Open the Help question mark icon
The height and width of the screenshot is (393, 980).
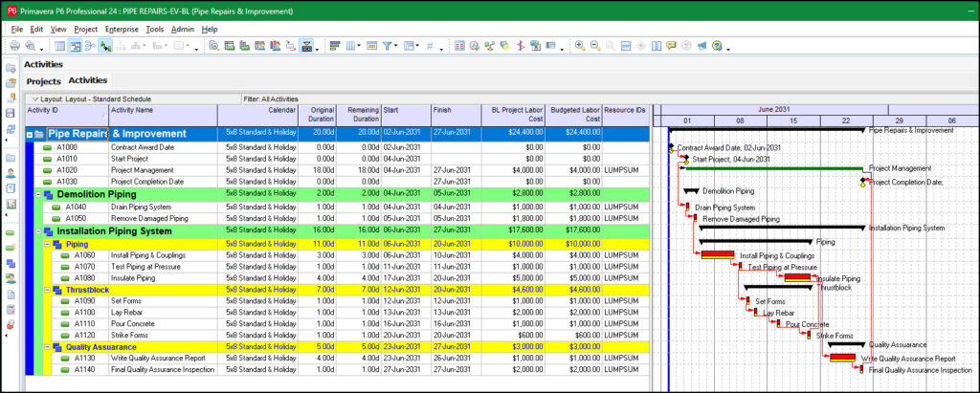click(x=716, y=46)
